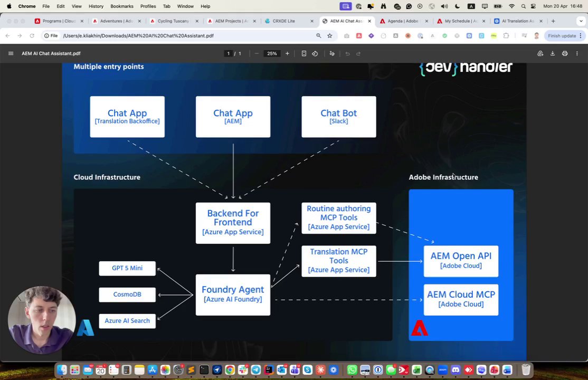Switch to the AI Translation tab

[x=518, y=21]
